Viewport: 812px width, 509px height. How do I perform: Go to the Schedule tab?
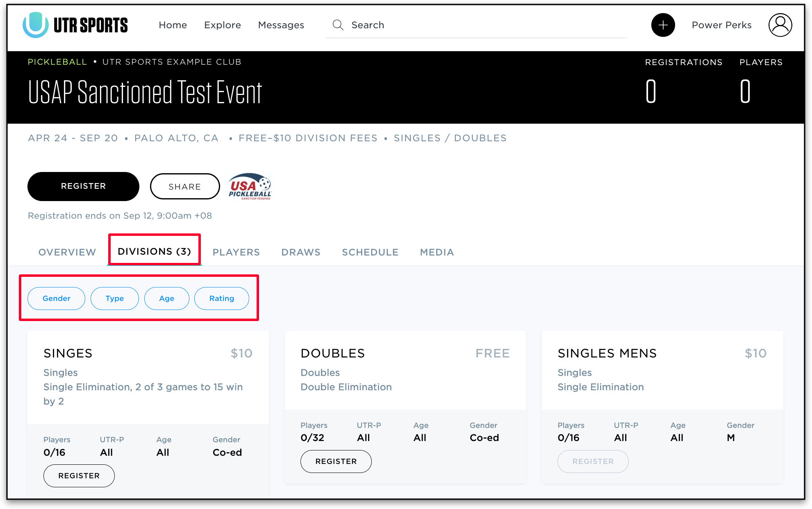(370, 252)
